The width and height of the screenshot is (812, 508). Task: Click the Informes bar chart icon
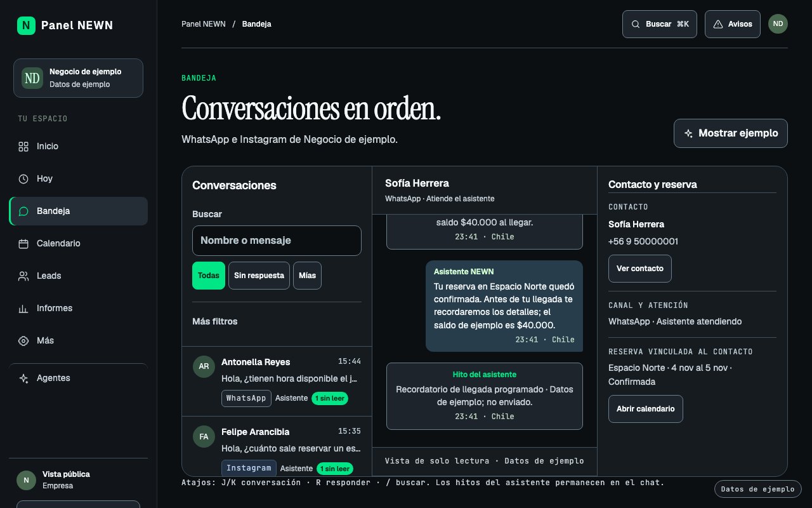(x=23, y=309)
